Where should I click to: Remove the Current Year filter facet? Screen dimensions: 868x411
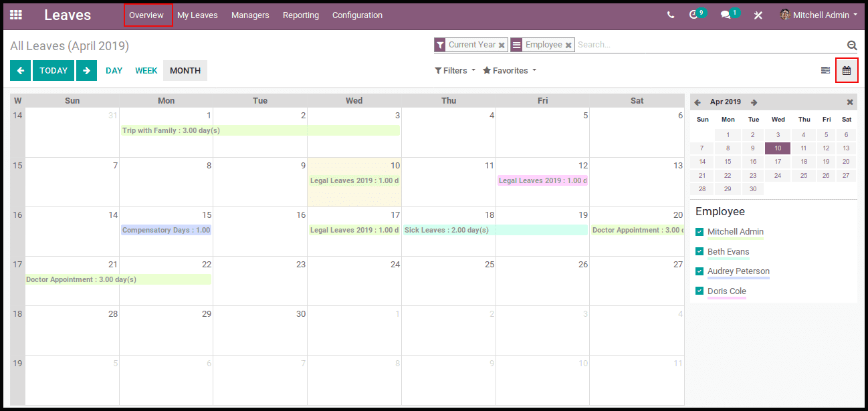502,45
